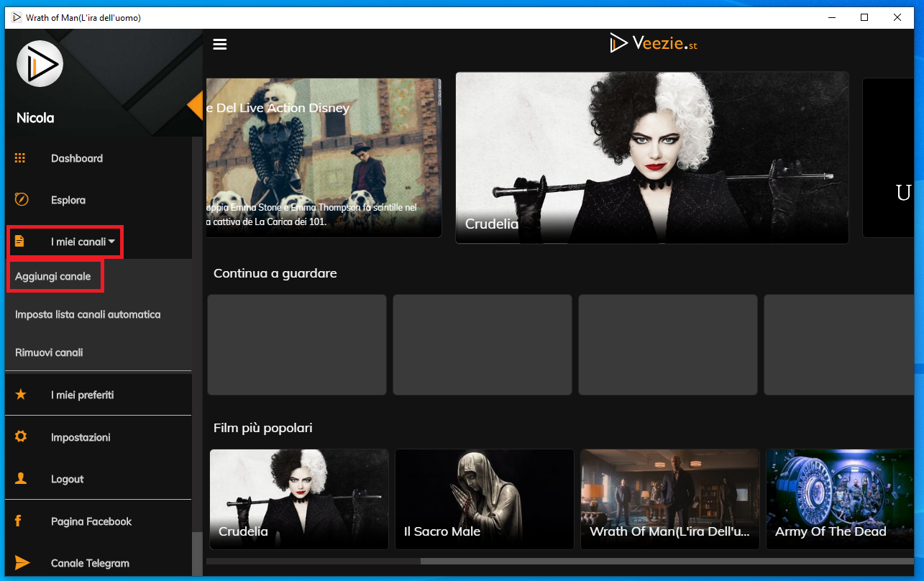Open Crudelia in Film più popolari
Viewport: 924px width, 581px height.
pyautogui.click(x=299, y=499)
